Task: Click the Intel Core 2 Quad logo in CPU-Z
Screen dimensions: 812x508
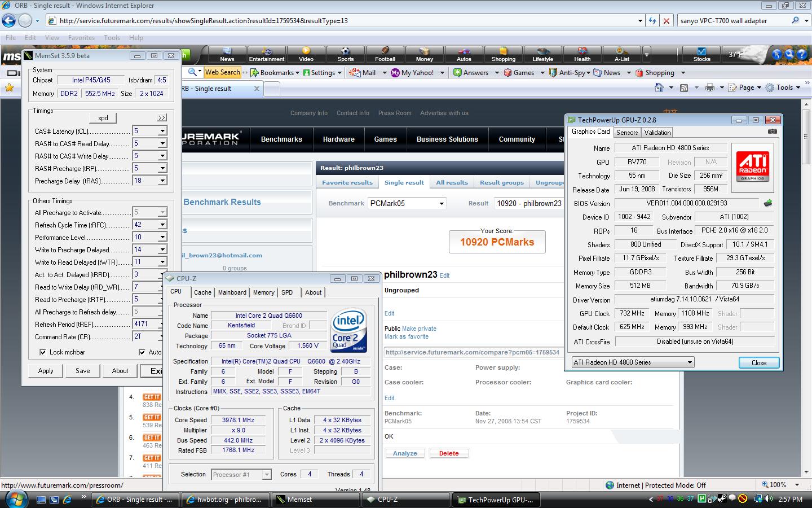Action: pos(348,330)
